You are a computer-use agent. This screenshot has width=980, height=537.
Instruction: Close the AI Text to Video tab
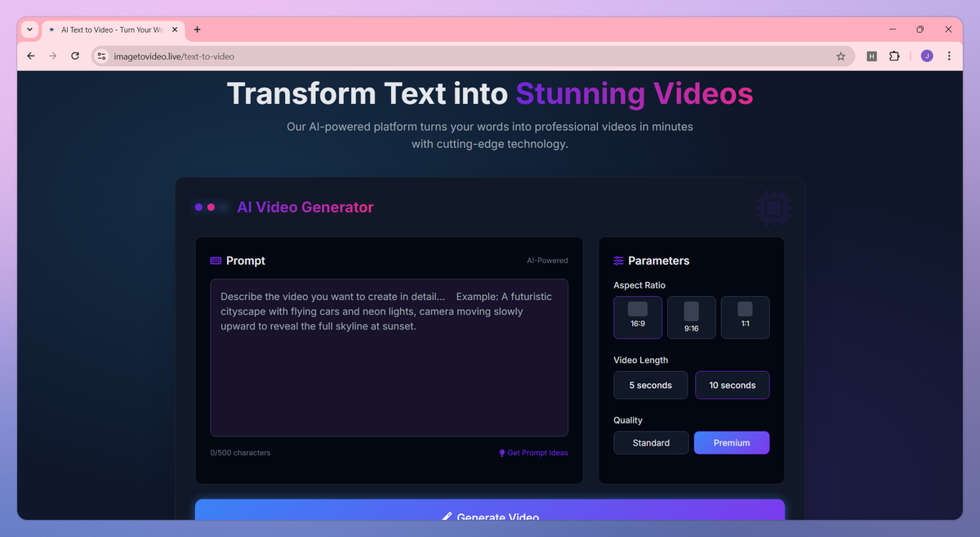pos(175,29)
